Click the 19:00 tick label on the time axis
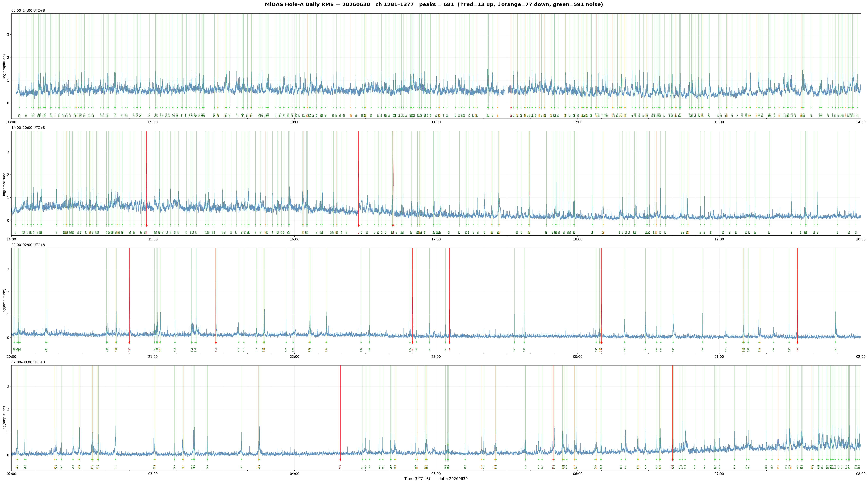Viewport: 868px width, 483px height. [x=719, y=239]
